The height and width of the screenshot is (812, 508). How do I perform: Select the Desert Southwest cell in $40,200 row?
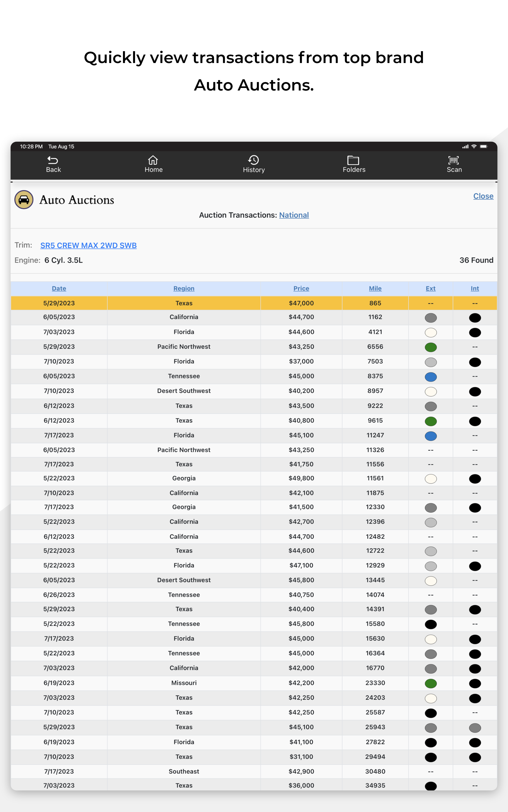click(x=184, y=391)
